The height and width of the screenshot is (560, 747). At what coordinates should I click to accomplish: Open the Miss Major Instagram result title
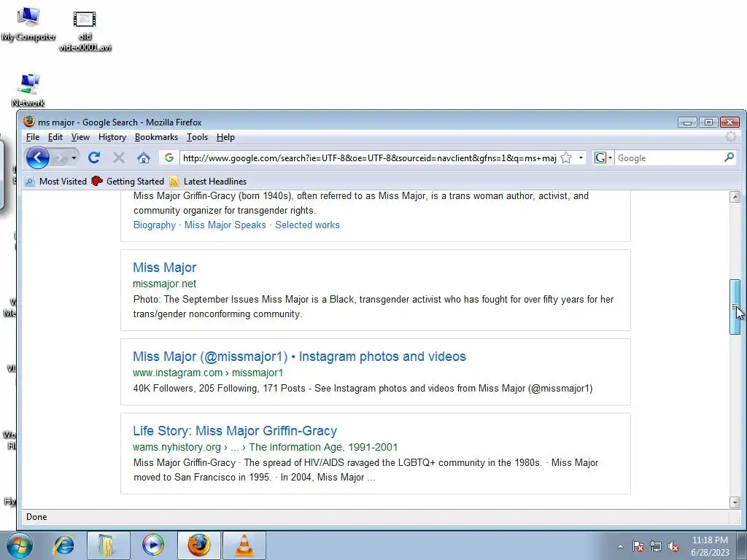pyautogui.click(x=299, y=356)
